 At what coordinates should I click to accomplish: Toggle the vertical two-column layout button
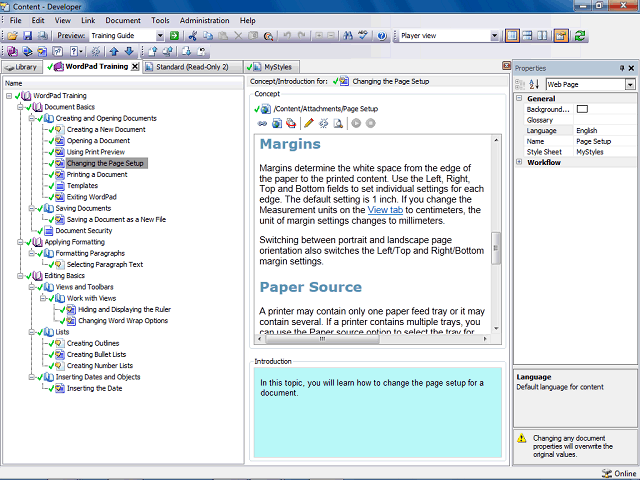pyautogui.click(x=542, y=36)
